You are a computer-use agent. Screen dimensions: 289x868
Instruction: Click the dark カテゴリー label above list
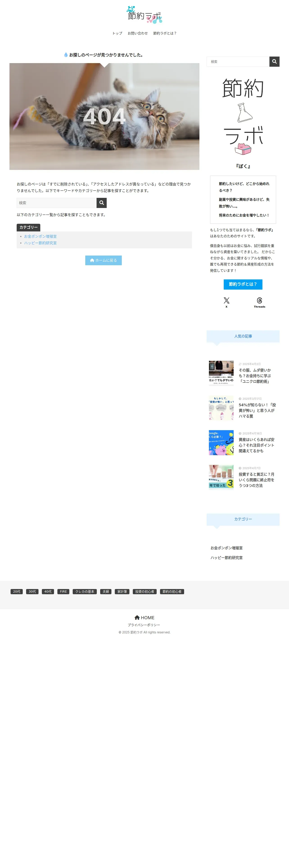point(28,227)
